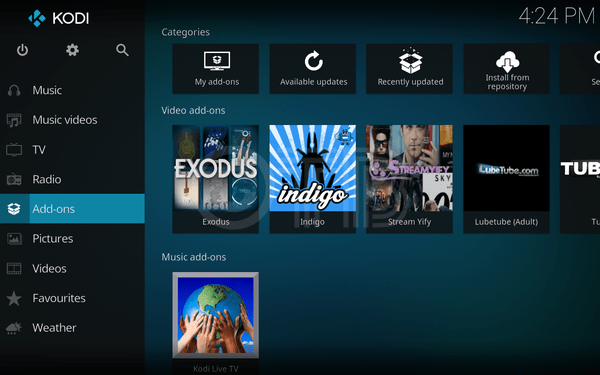Open settings with the gear icon
The height and width of the screenshot is (375, 600).
pos(72,50)
